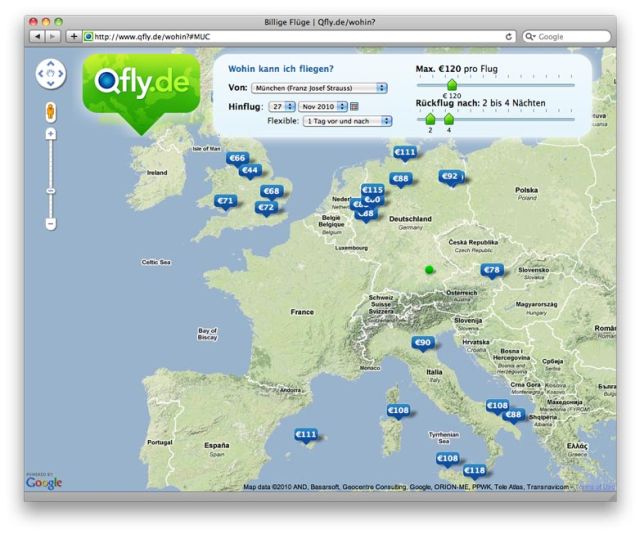Go back with the browser back arrow
The image size is (640, 534).
[38, 37]
